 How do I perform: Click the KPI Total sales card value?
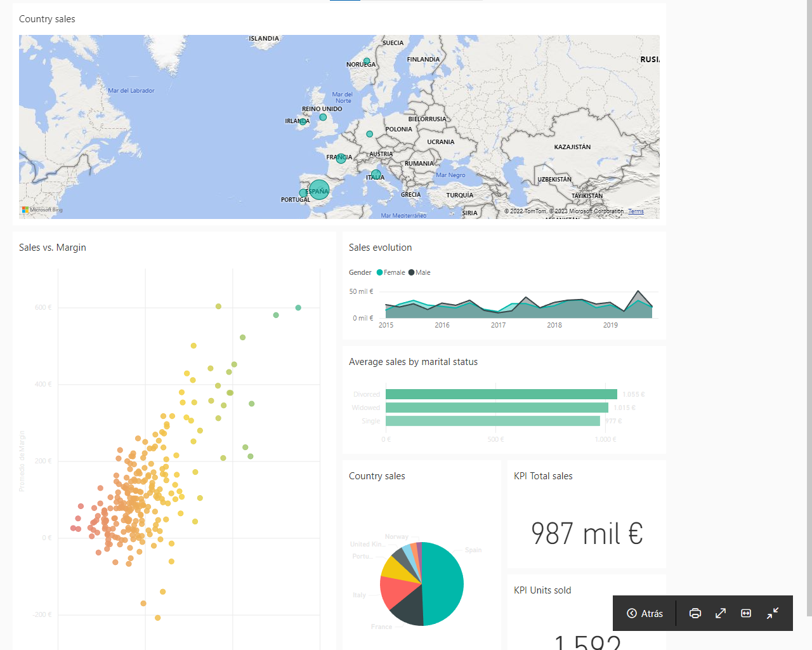point(586,534)
